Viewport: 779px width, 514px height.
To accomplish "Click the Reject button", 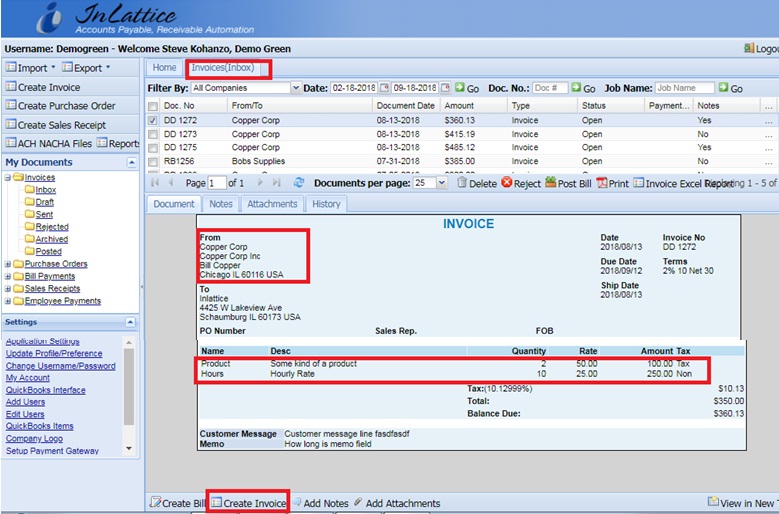I will coord(521,183).
